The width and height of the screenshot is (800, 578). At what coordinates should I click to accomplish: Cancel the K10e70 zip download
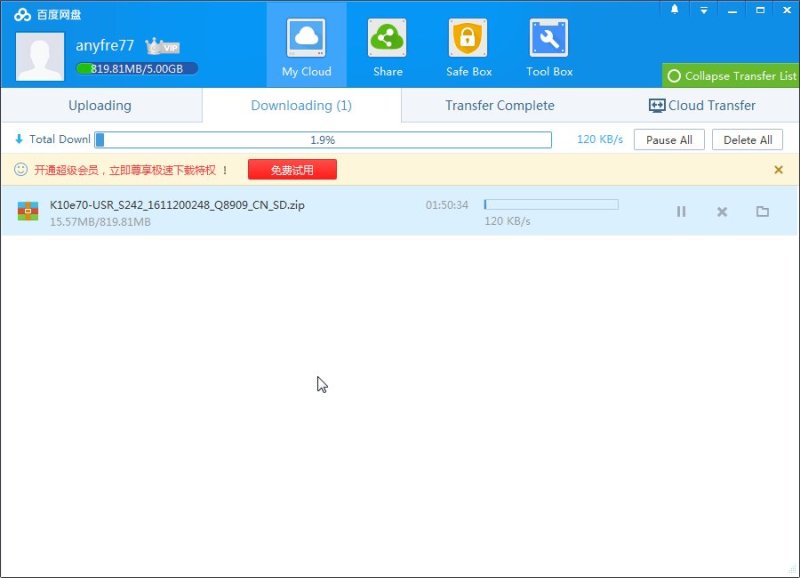click(722, 211)
